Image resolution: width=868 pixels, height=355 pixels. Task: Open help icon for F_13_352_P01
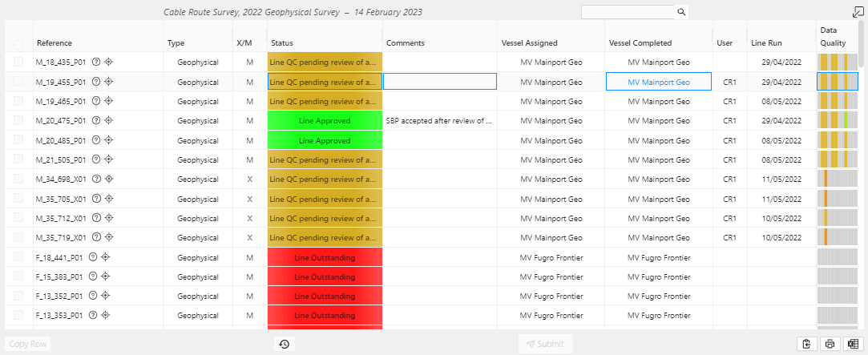pos(93,296)
